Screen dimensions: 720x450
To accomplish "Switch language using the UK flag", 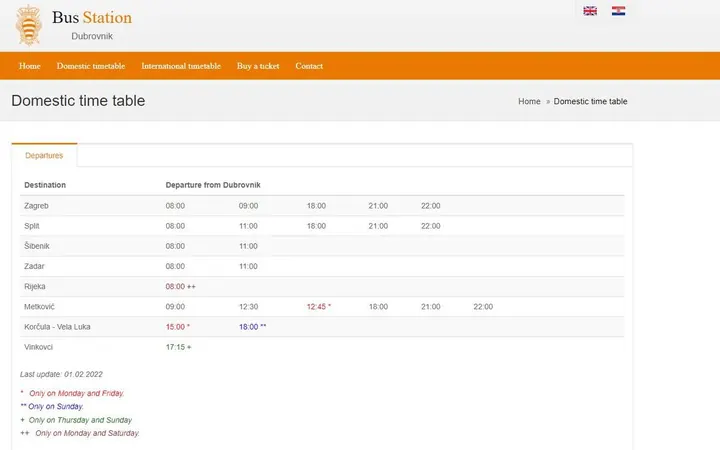I will point(590,11).
